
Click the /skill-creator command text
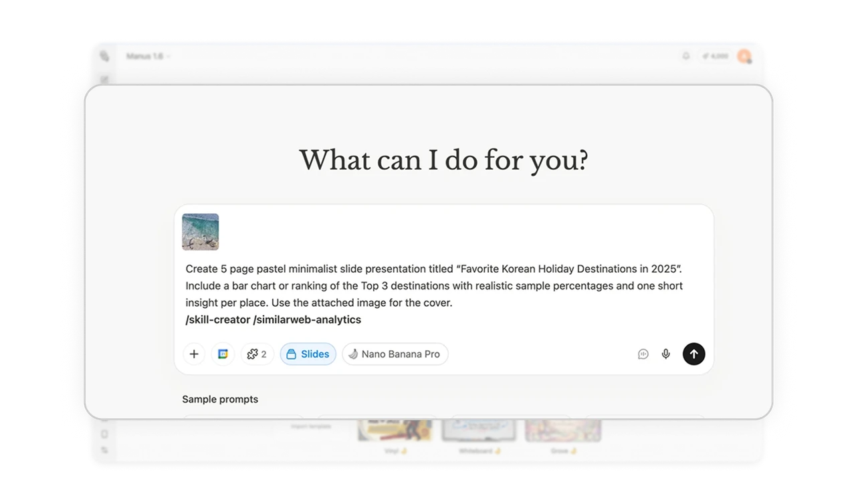(x=218, y=320)
